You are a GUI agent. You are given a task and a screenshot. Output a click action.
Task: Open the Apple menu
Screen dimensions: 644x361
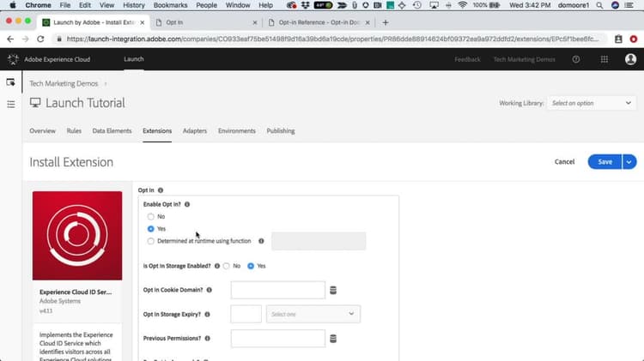click(13, 5)
